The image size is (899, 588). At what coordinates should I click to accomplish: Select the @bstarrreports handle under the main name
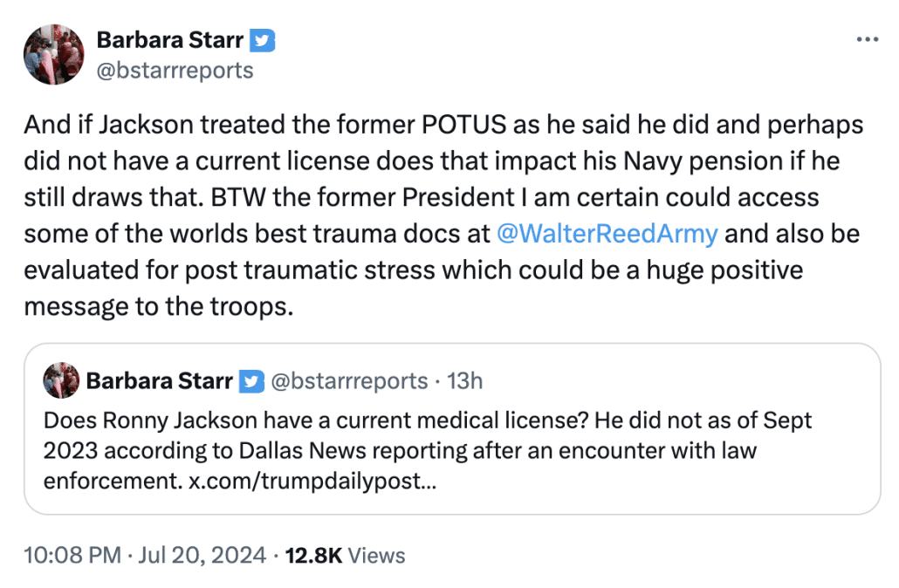[x=175, y=71]
